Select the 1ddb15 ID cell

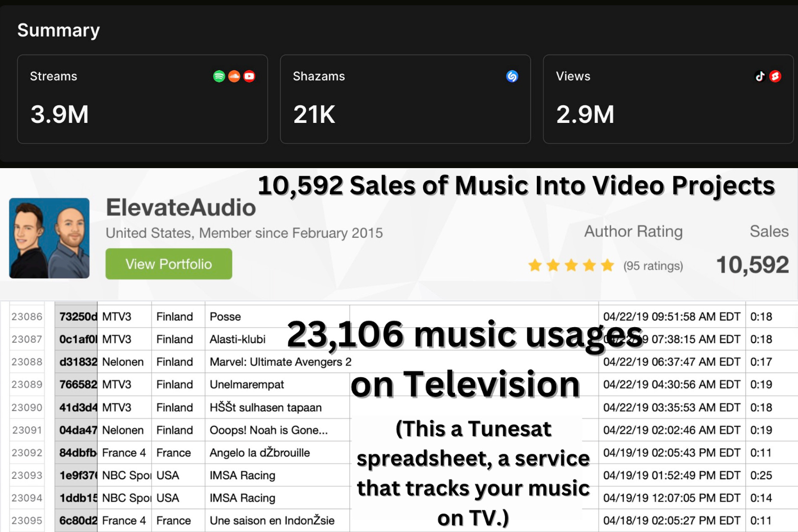click(77, 498)
